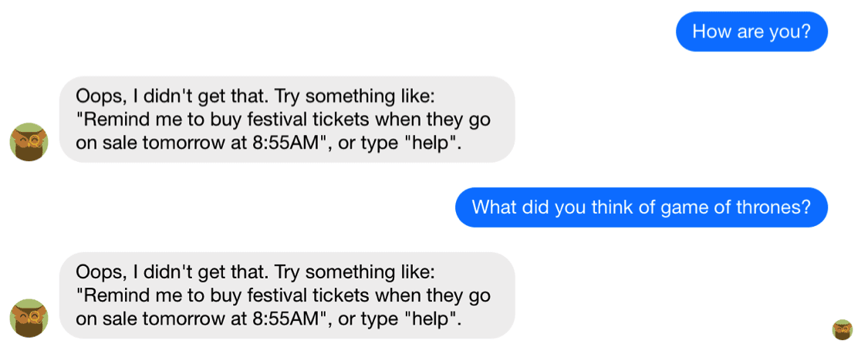
Task: Select the "How are you?" sent message bubble
Action: (x=751, y=32)
